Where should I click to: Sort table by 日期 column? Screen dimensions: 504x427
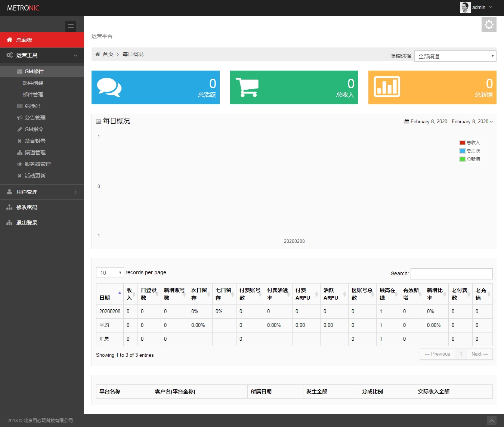click(109, 294)
